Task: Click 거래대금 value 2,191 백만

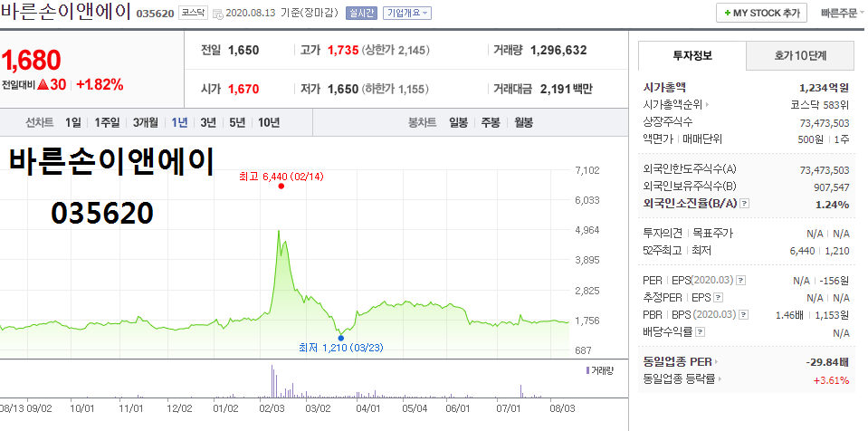Action: [x=567, y=89]
